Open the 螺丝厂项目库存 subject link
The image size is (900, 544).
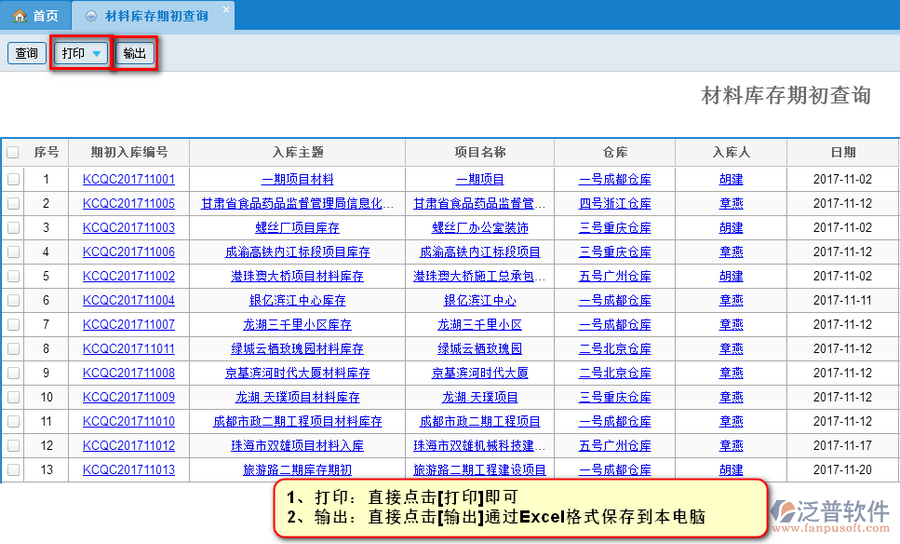(x=297, y=228)
